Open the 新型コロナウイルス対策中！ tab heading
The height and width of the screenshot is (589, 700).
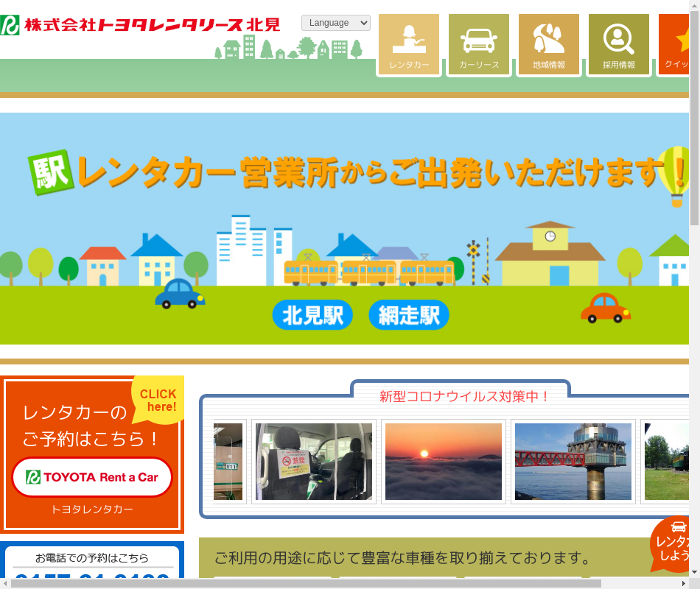click(463, 396)
